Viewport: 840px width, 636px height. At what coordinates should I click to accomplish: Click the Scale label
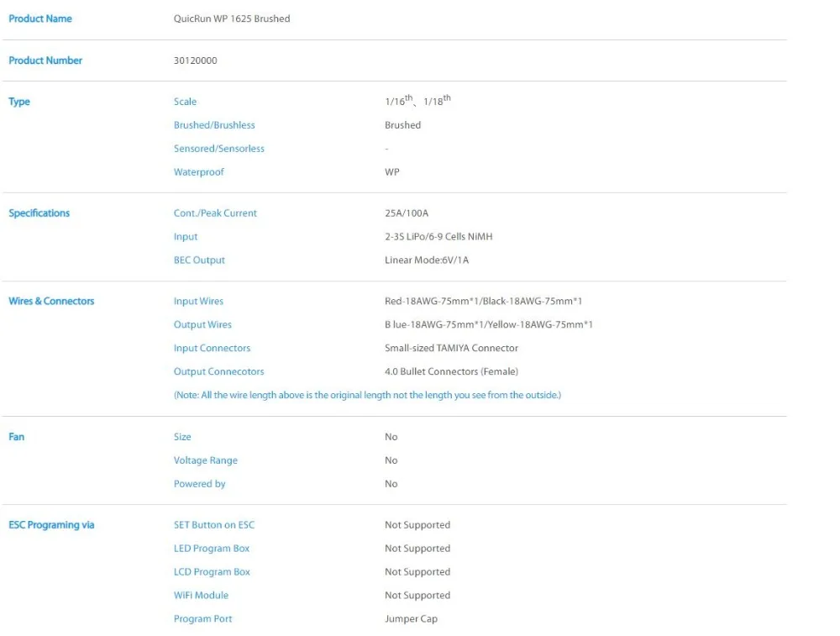[185, 102]
